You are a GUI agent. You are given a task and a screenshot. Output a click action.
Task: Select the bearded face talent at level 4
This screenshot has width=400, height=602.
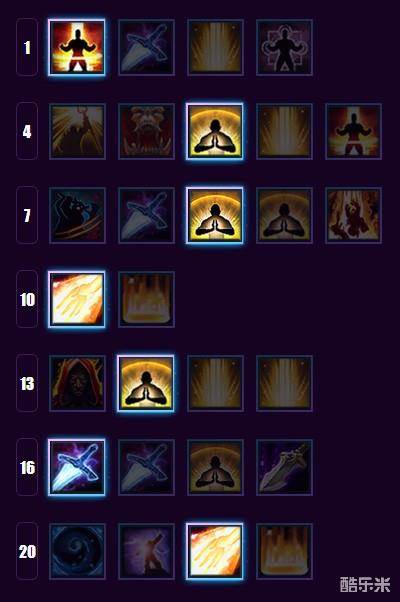click(x=146, y=131)
